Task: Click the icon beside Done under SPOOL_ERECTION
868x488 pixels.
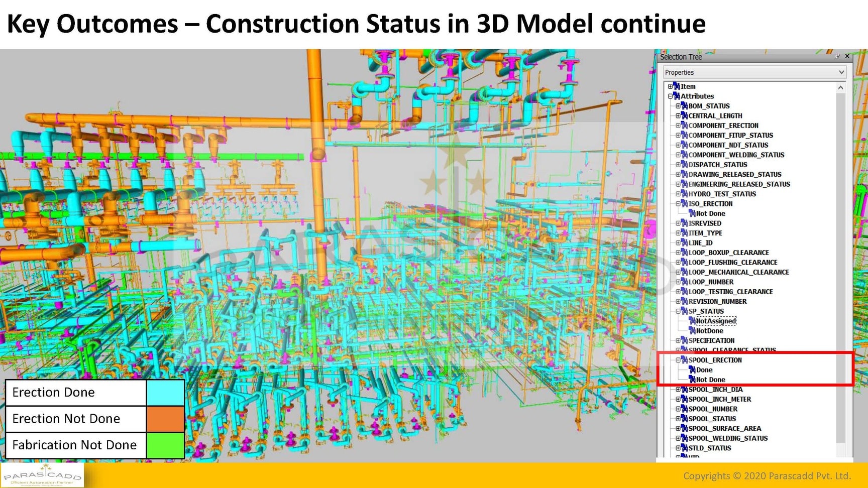Action: (692, 370)
